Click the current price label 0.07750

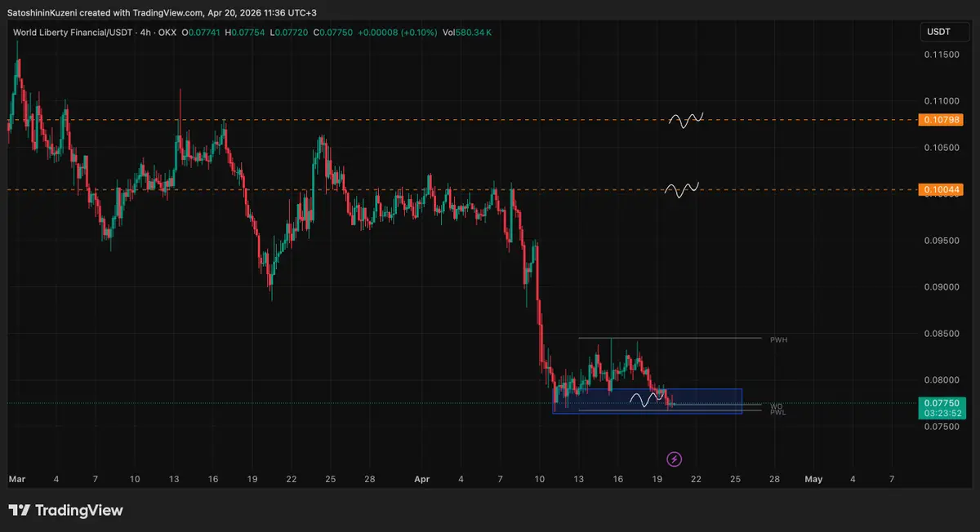942,403
